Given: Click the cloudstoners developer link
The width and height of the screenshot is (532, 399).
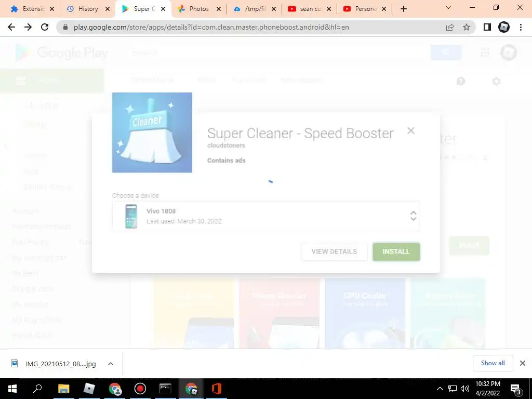Looking at the screenshot, I should coord(226,145).
